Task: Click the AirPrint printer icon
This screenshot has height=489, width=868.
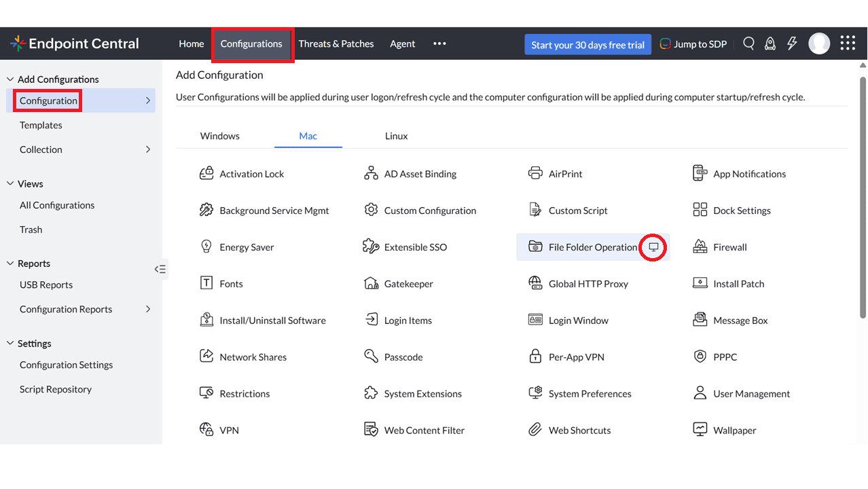Action: point(535,174)
